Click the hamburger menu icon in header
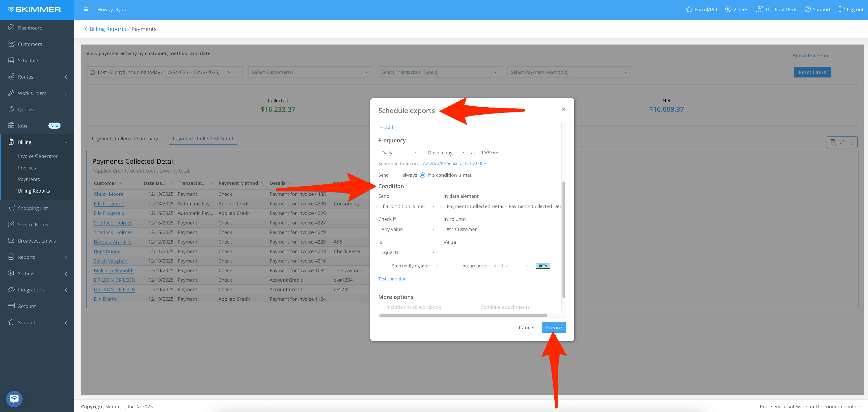The height and width of the screenshot is (412, 868). [x=86, y=10]
